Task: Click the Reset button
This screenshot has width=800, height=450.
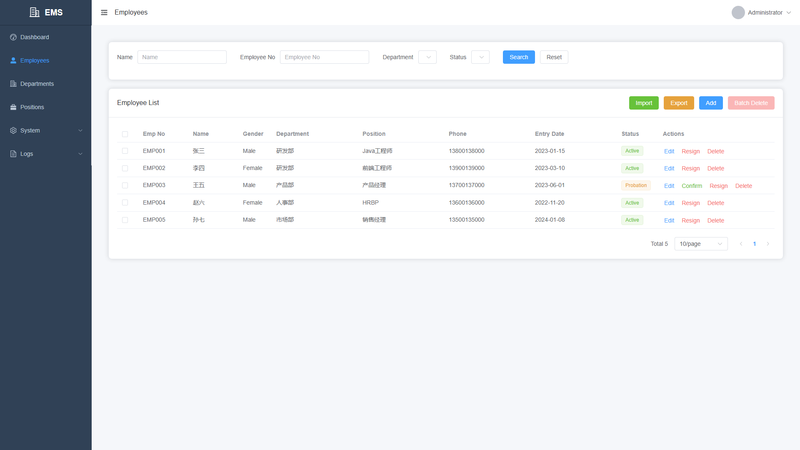Action: coord(554,57)
